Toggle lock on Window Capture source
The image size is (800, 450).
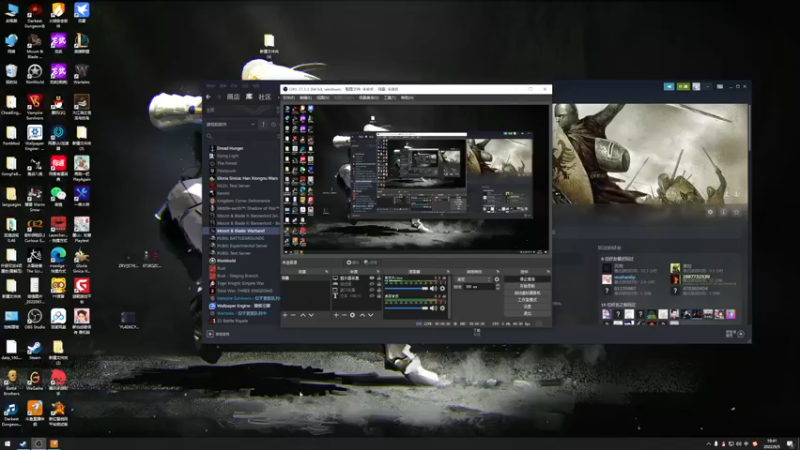click(x=378, y=290)
